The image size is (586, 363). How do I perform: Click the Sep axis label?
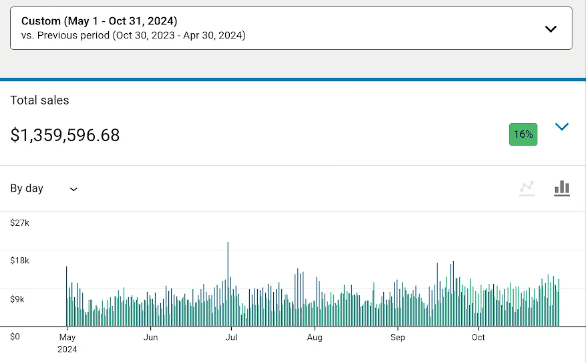tap(398, 337)
